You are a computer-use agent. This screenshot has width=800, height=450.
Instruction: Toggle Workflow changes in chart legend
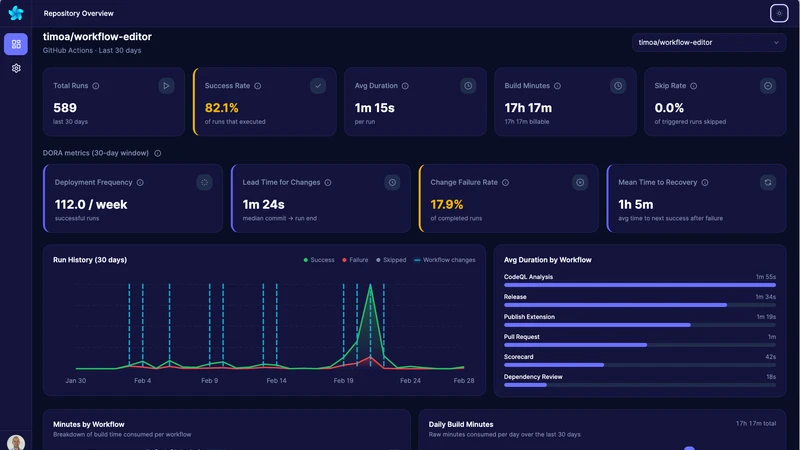point(444,260)
